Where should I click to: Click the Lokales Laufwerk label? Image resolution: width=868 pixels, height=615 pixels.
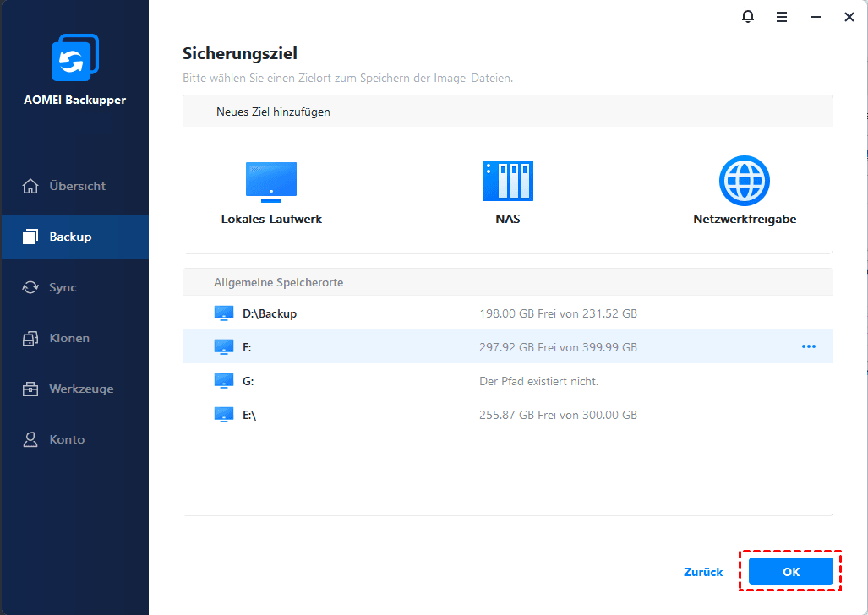(271, 219)
